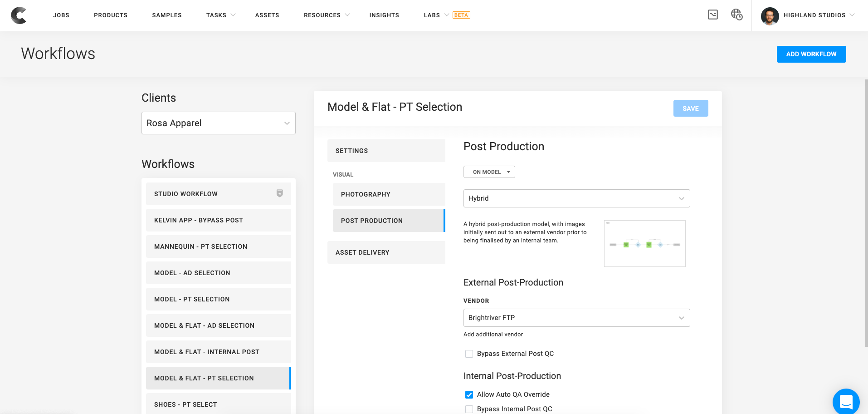The image size is (868, 414).
Task: Select Model - AD Selection workflow
Action: pyautogui.click(x=219, y=273)
